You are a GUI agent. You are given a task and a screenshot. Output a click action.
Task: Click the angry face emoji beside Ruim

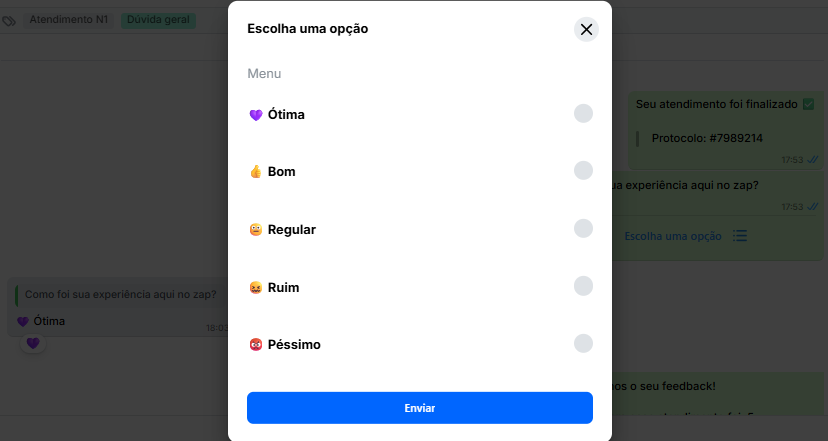[255, 288]
